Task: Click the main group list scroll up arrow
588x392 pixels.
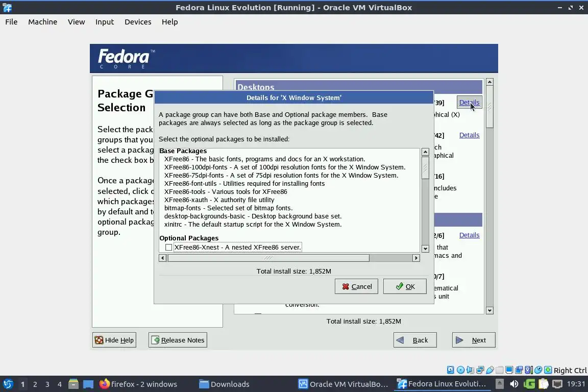Action: (489, 82)
